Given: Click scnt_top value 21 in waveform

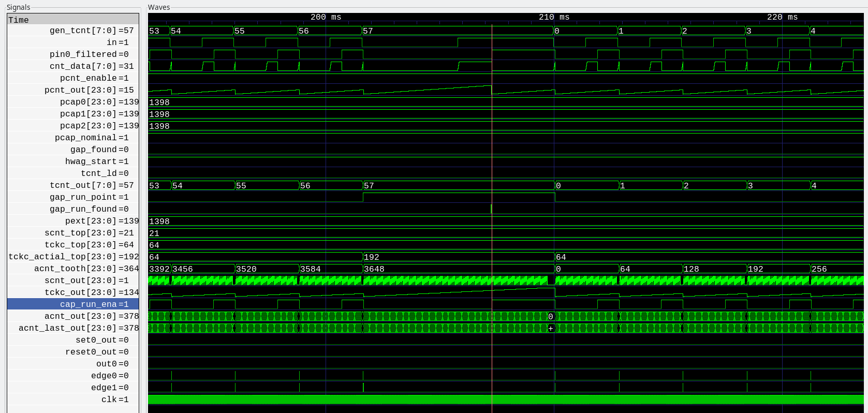Looking at the screenshot, I should tap(154, 233).
